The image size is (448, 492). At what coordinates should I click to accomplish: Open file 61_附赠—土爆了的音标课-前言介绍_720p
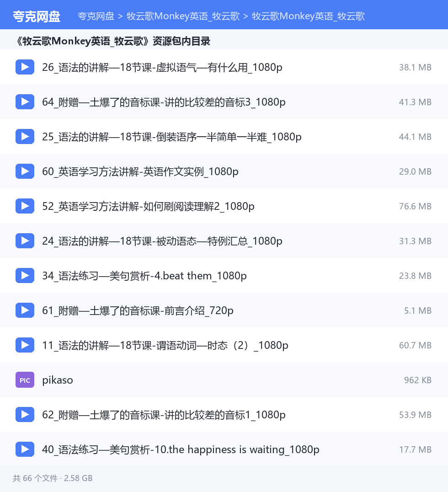click(138, 310)
